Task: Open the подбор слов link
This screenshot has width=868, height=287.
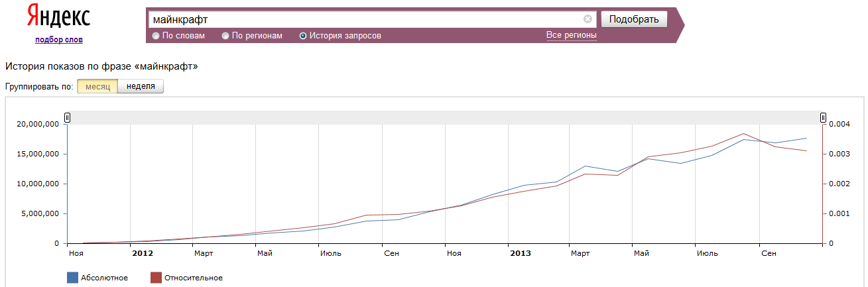Action: click(59, 40)
